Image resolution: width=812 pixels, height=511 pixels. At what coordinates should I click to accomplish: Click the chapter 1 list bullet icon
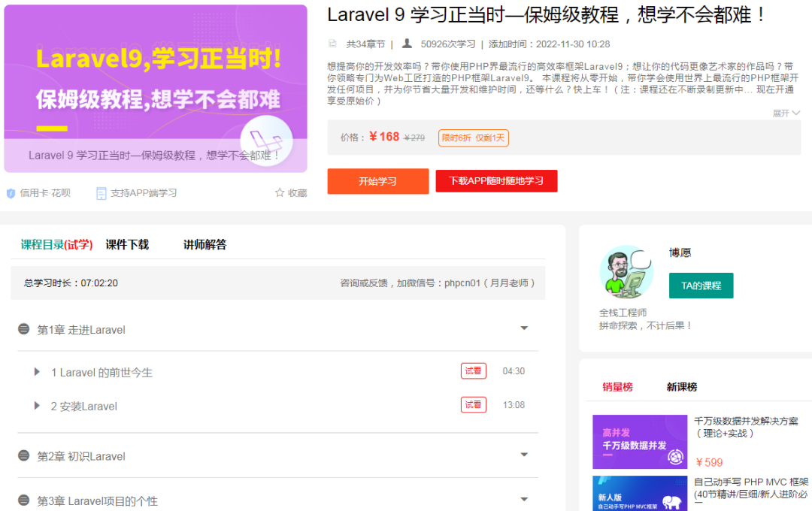24,329
